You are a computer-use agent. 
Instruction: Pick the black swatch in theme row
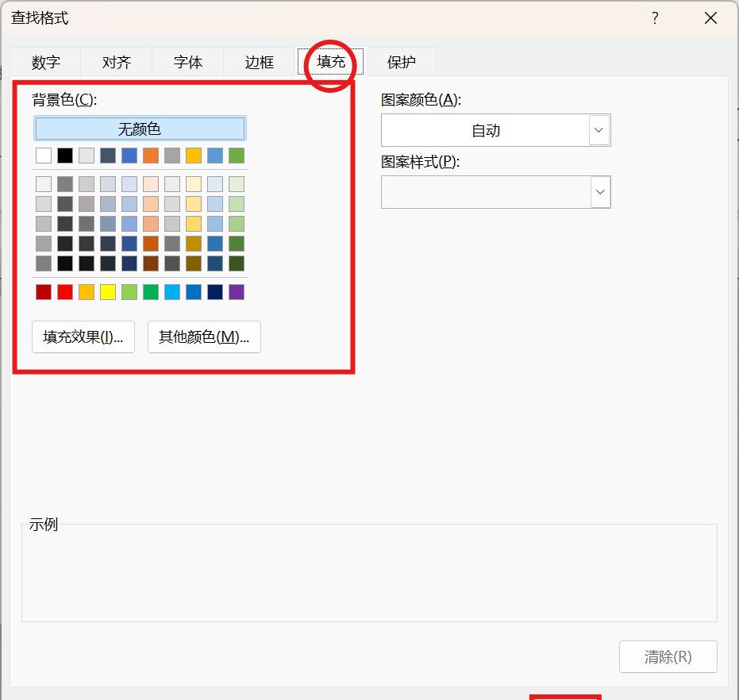click(65, 156)
